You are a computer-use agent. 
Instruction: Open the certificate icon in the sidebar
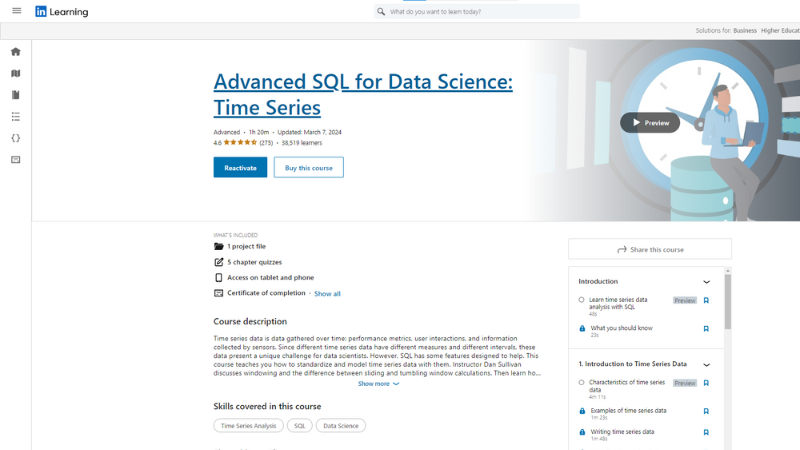(x=16, y=160)
